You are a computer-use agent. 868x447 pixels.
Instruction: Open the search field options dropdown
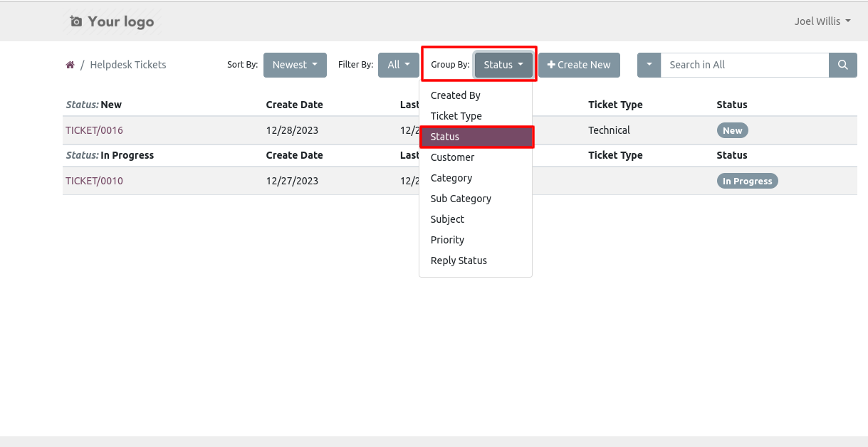tap(649, 65)
